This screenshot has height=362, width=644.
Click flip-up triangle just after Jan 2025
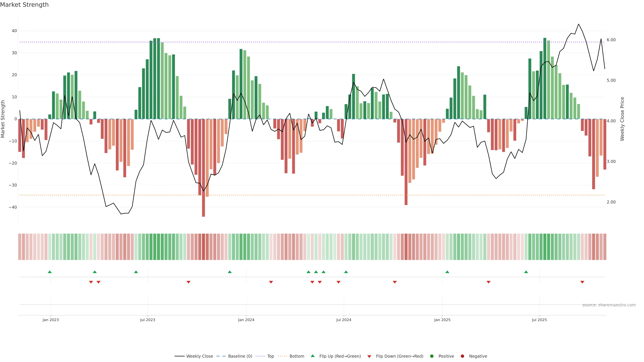tap(447, 272)
